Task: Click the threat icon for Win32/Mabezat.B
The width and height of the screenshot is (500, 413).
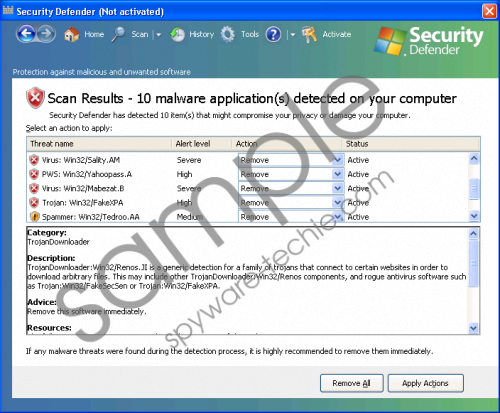Action: [34, 188]
